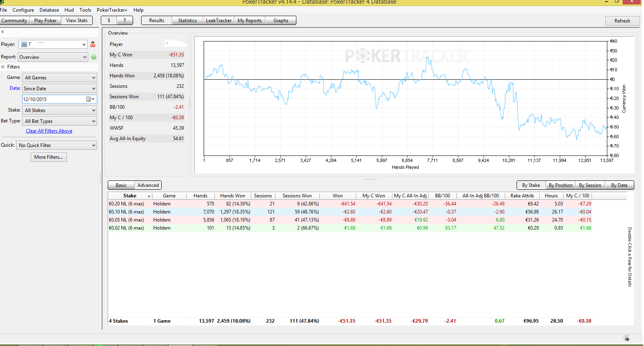Open the PokerTracker+ menu

point(112,10)
